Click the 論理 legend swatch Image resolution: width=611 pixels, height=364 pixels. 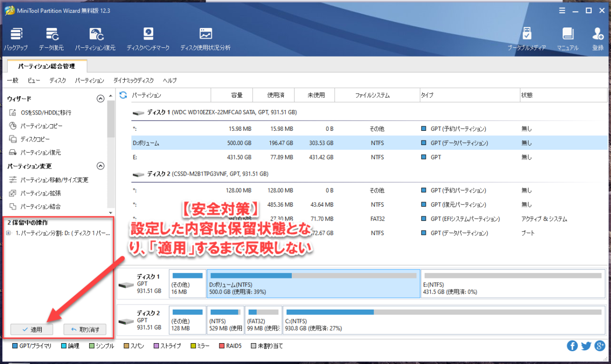click(63, 346)
